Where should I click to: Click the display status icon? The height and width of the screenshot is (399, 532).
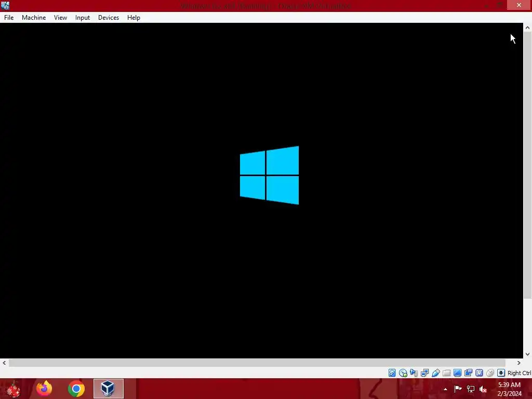(x=457, y=373)
